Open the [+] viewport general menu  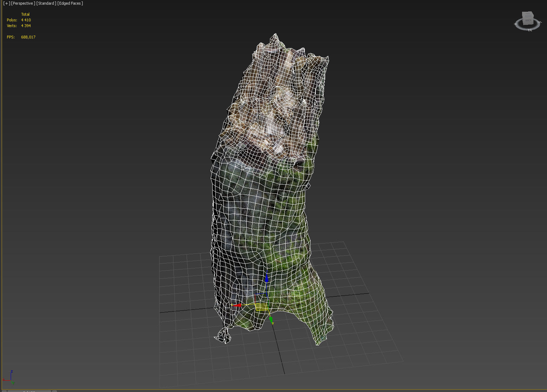(6, 3)
